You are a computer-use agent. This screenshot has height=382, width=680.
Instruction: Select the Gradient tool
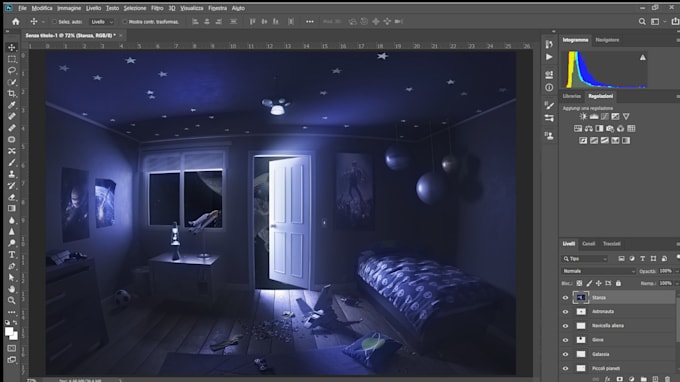tap(12, 209)
